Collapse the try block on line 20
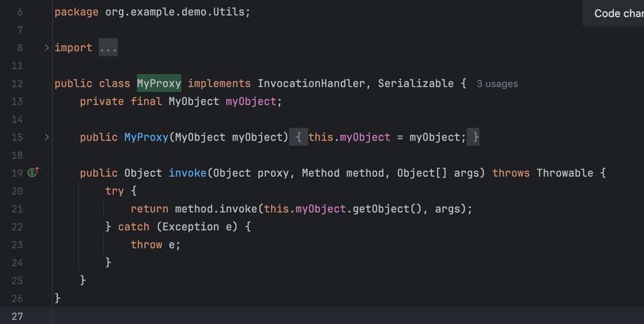The height and width of the screenshot is (324, 644). pos(47,191)
